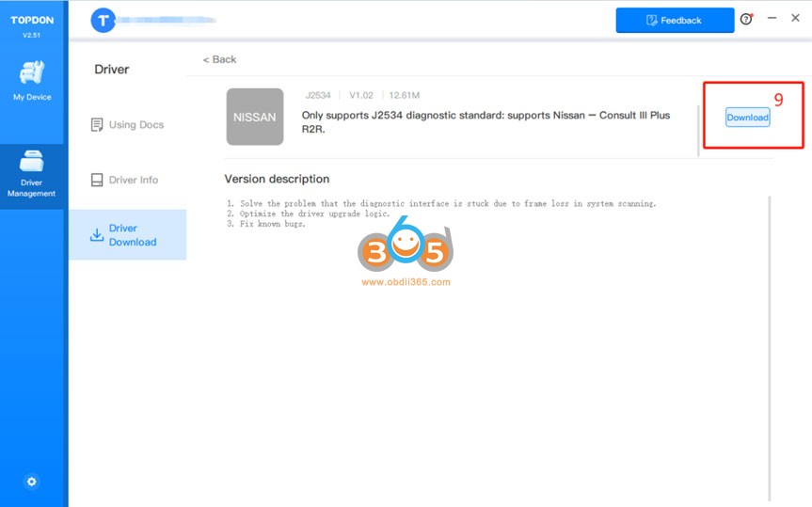Screen dimensions: 812x507
Task: Go back using the Back link
Action: point(219,59)
